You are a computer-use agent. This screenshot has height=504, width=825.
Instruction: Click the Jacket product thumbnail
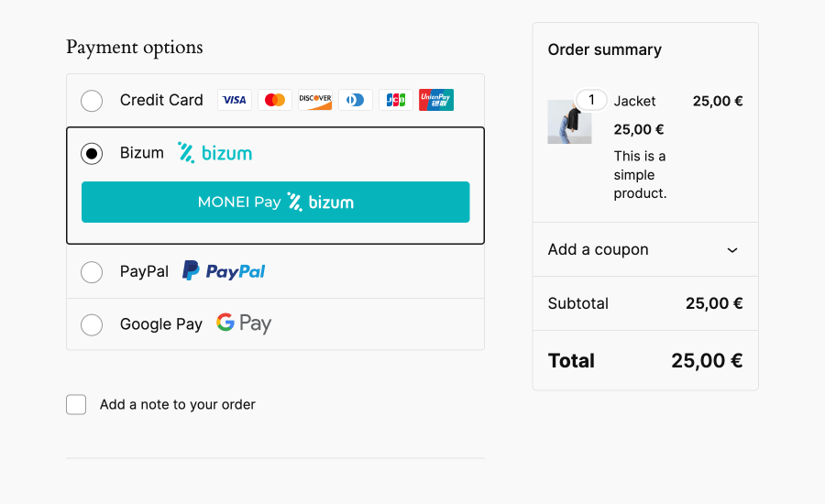[x=568, y=123]
